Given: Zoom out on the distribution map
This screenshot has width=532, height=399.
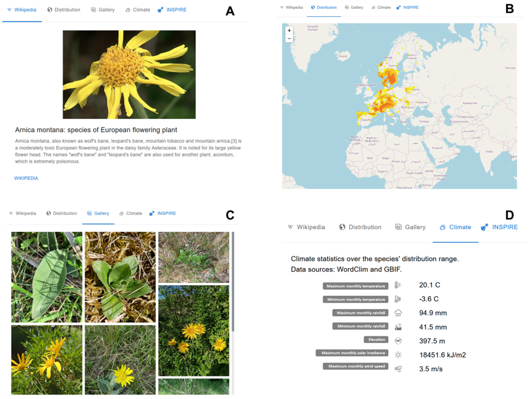Looking at the screenshot, I should click(x=289, y=38).
